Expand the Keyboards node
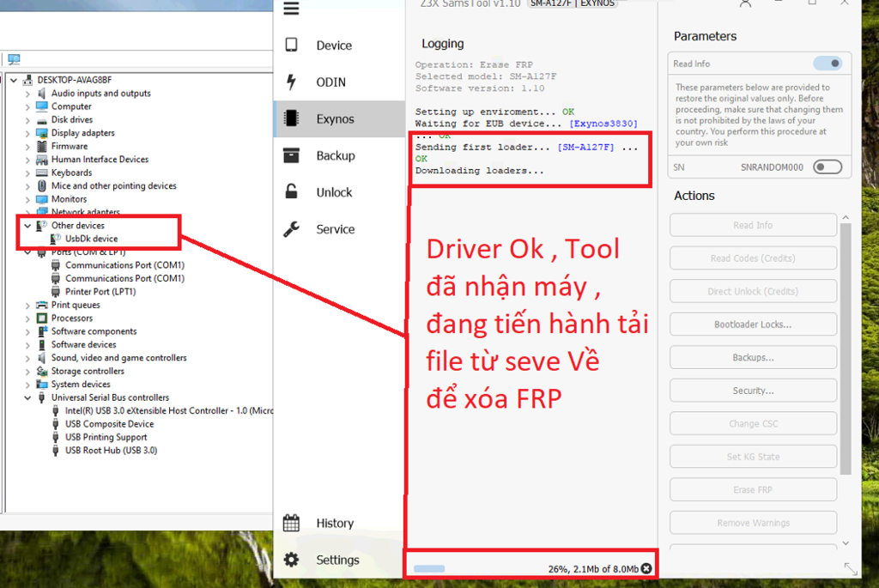This screenshot has width=879, height=588. tap(27, 173)
